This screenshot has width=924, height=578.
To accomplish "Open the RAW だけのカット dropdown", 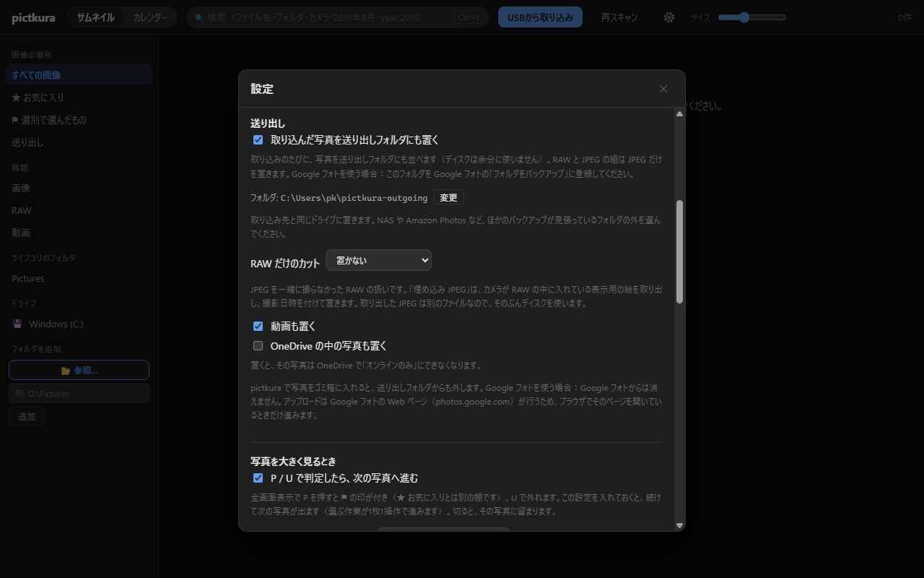I will point(378,260).
